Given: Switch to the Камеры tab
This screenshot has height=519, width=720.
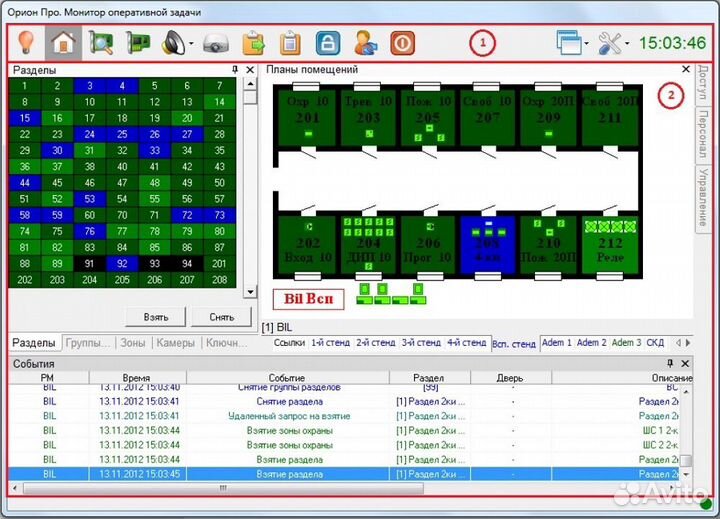Looking at the screenshot, I should 174,343.
